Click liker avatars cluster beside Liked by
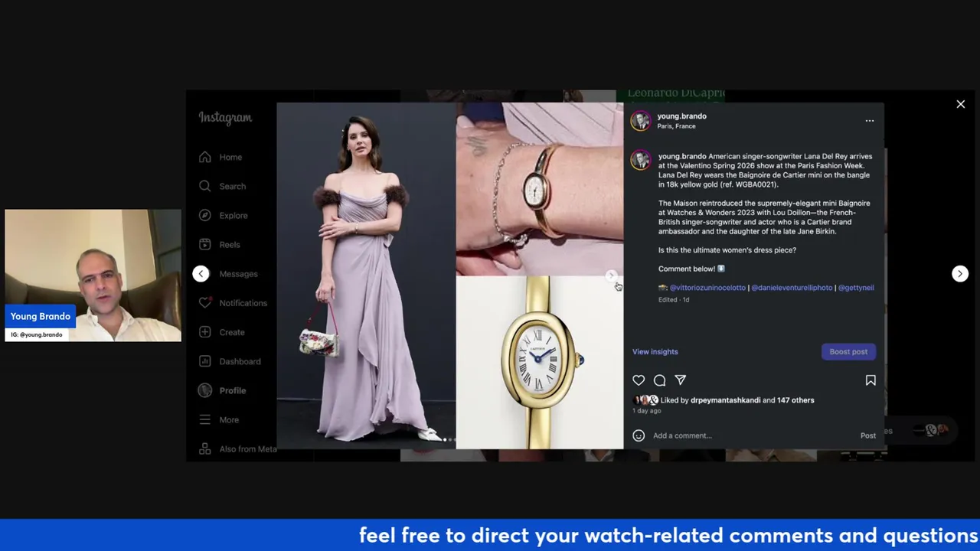Image resolution: width=980 pixels, height=551 pixels. (645, 400)
